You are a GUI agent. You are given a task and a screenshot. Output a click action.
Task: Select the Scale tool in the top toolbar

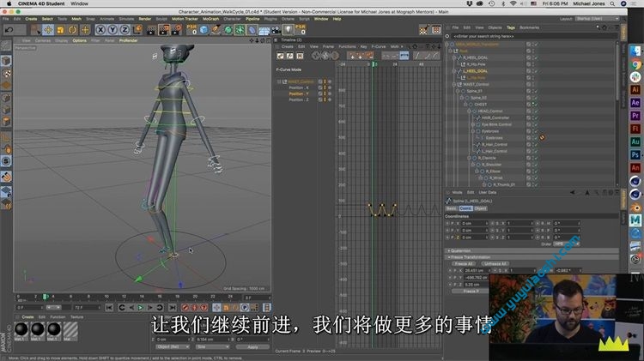60,30
